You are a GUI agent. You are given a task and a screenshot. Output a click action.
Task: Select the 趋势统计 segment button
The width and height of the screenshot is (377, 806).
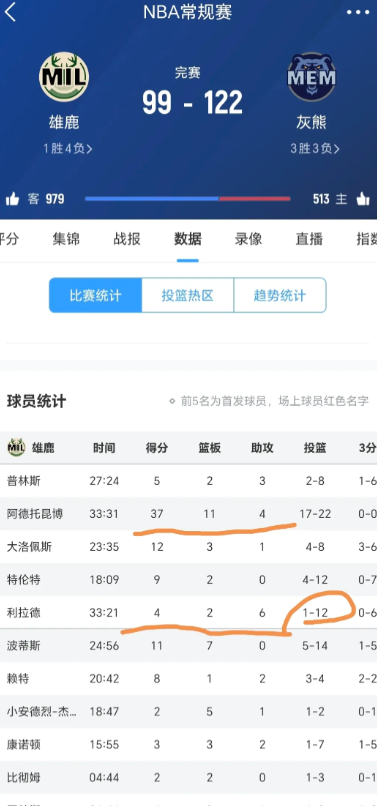[280, 295]
